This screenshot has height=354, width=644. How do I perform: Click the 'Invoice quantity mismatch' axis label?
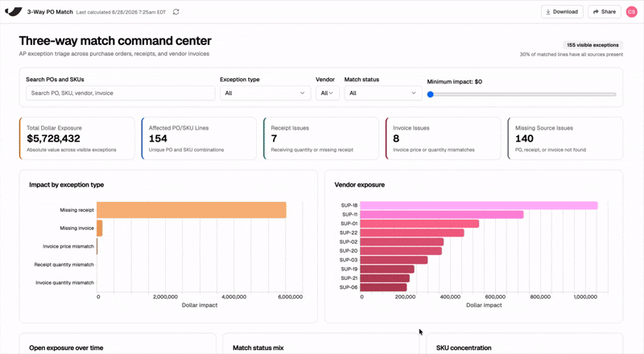(64, 282)
